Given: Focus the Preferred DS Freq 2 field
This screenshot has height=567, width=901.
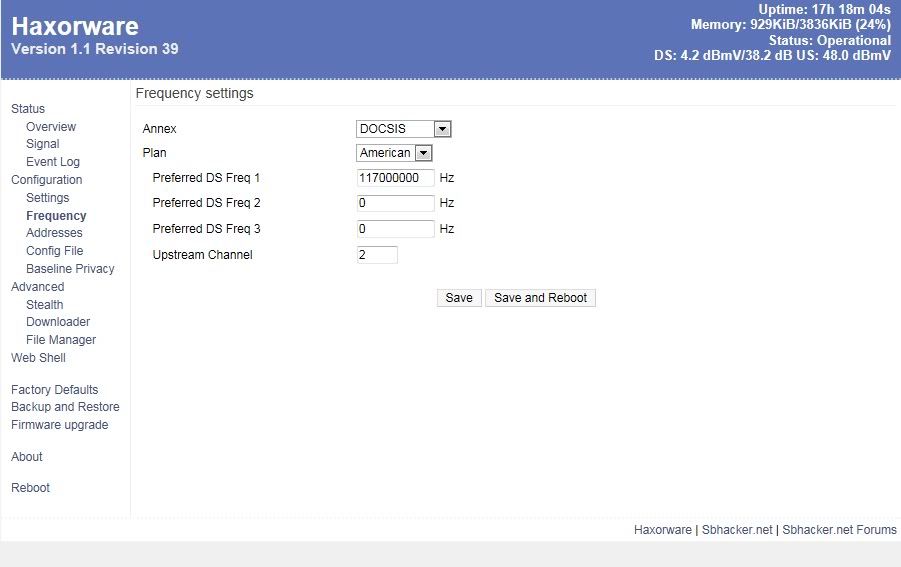Looking at the screenshot, I should [x=395, y=203].
